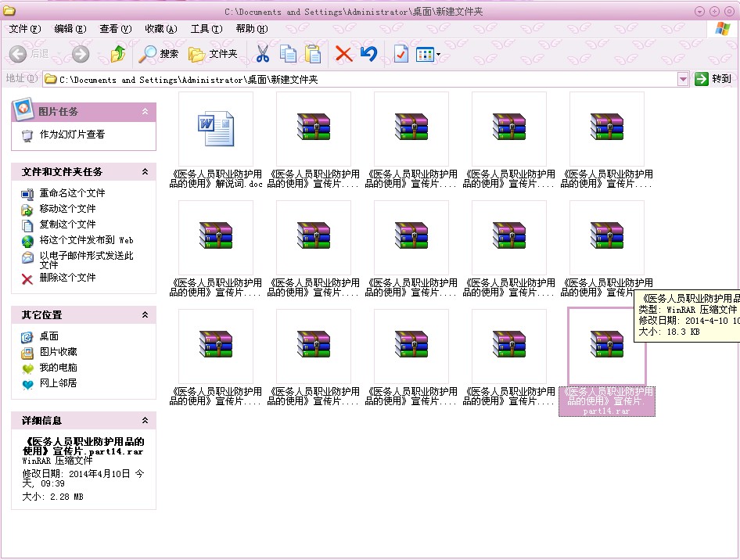Viewport: 740px width, 560px height.
Task: Click the red Delete X icon
Action: pyautogui.click(x=343, y=54)
